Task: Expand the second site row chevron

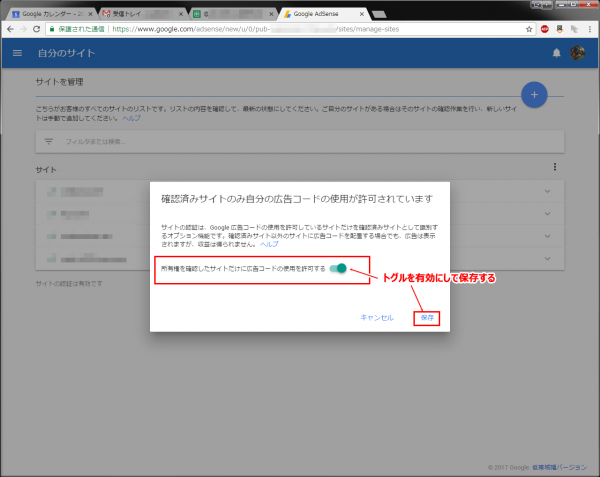Action: tap(548, 215)
